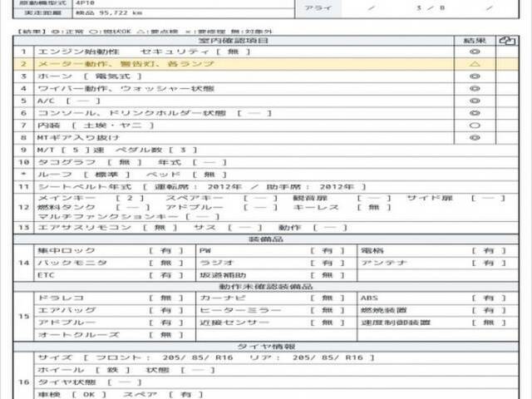The image size is (532, 399).
Task: Click the single-circle result for 内装 row
Action: tap(475, 126)
